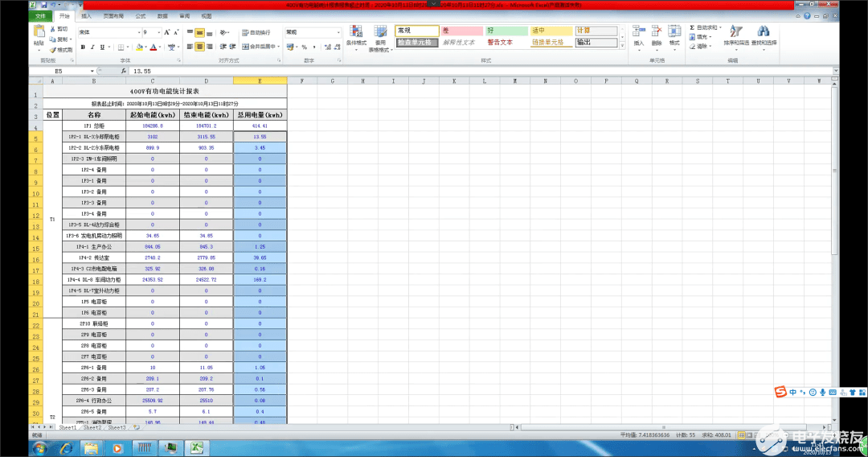Switch to the Sheet2 tab
Viewport: 868px width, 457px height.
coord(92,428)
